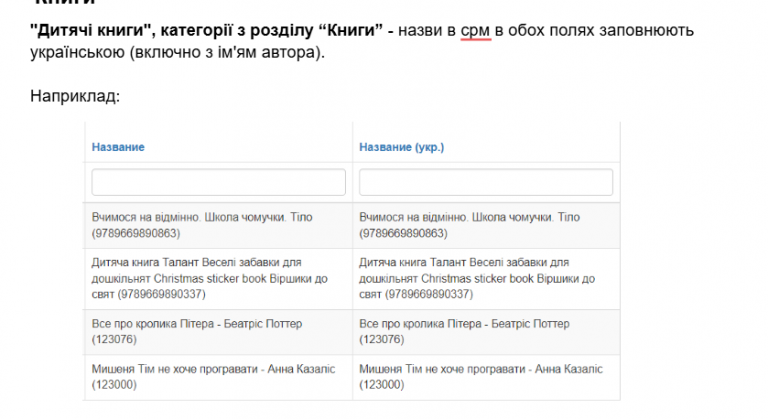This screenshot has height=419, width=768.
Task: Click the underlined word срм
Action: pos(476,31)
